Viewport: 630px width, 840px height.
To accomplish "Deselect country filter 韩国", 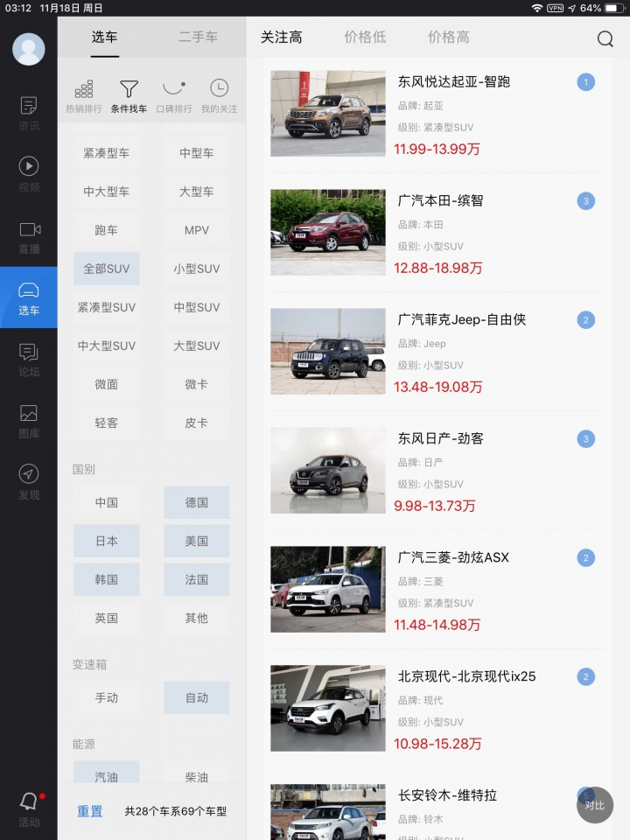I will 107,579.
